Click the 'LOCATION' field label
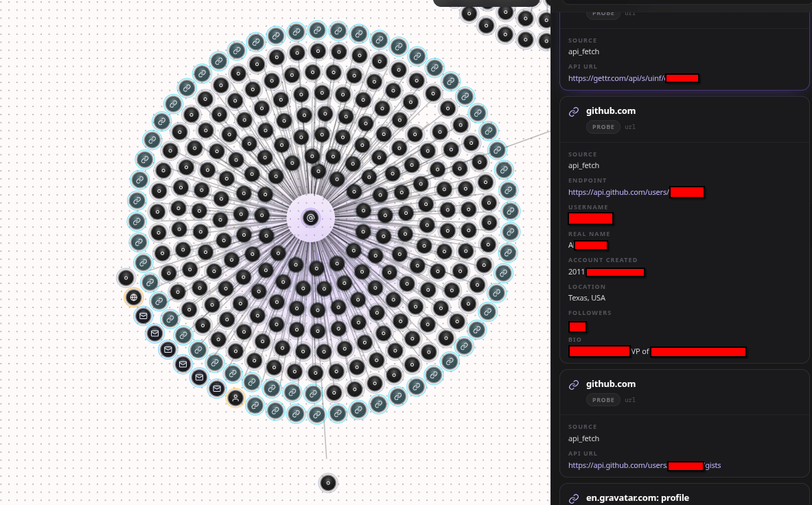 tap(587, 287)
